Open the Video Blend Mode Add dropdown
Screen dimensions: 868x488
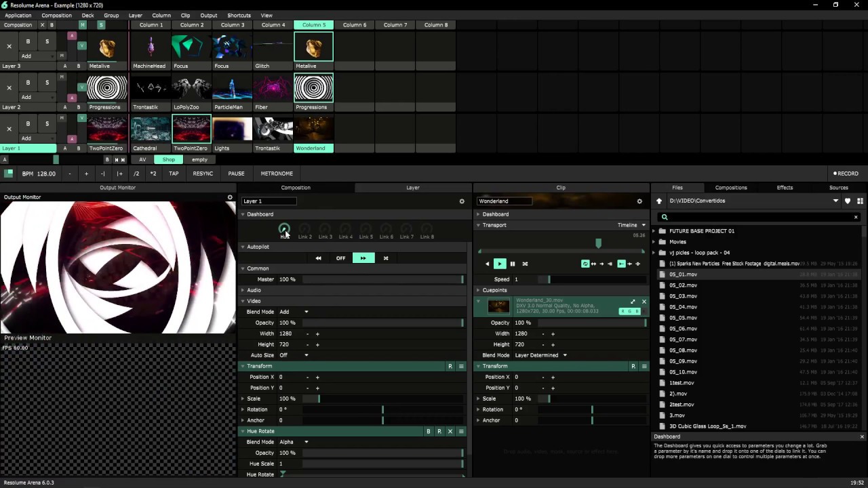[x=294, y=312]
